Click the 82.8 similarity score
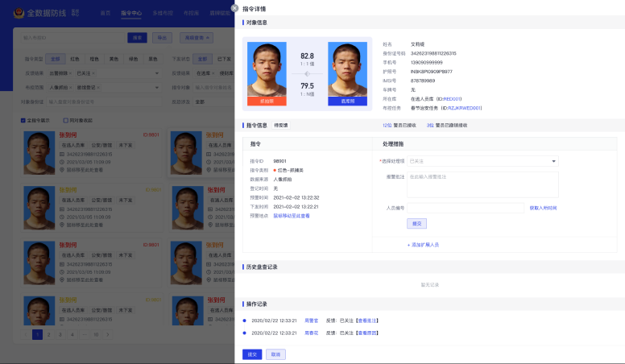 click(307, 56)
